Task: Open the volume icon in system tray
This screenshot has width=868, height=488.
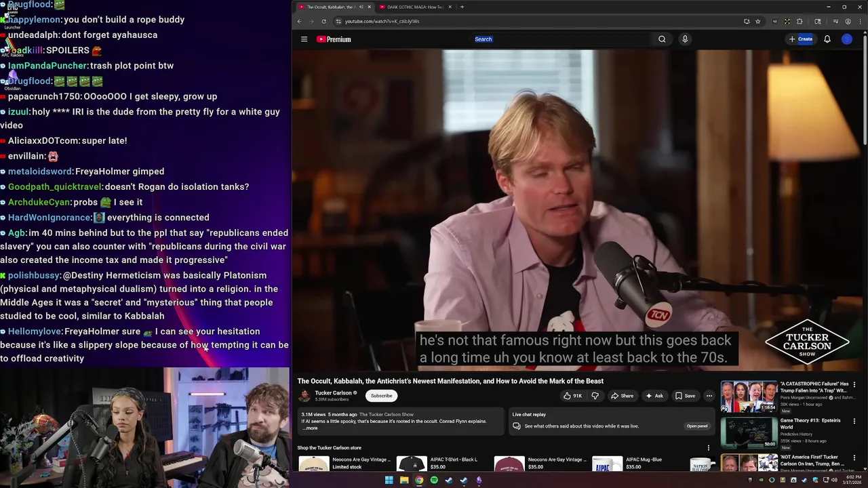Action: [x=833, y=481]
